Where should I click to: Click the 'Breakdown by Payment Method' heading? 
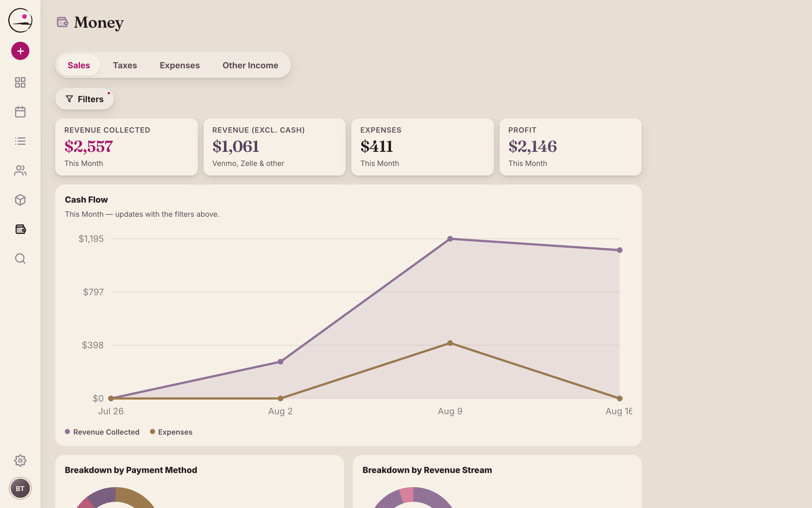[131, 470]
